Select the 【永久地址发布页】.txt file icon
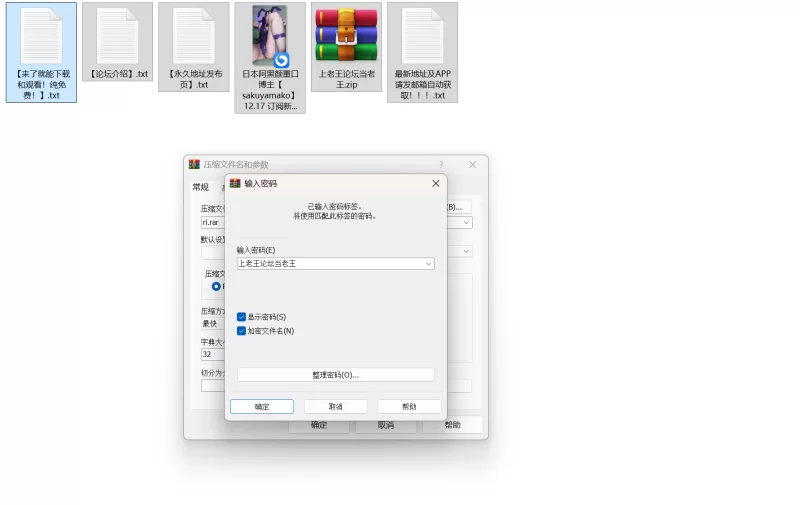Viewport: 800px width, 505px height. 193,47
